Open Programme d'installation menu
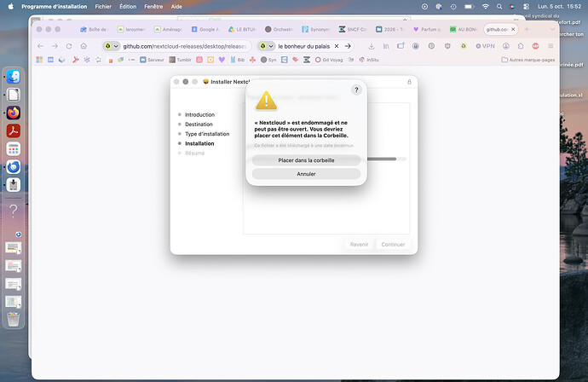Viewport: 588px width, 382px height. pos(54,6)
